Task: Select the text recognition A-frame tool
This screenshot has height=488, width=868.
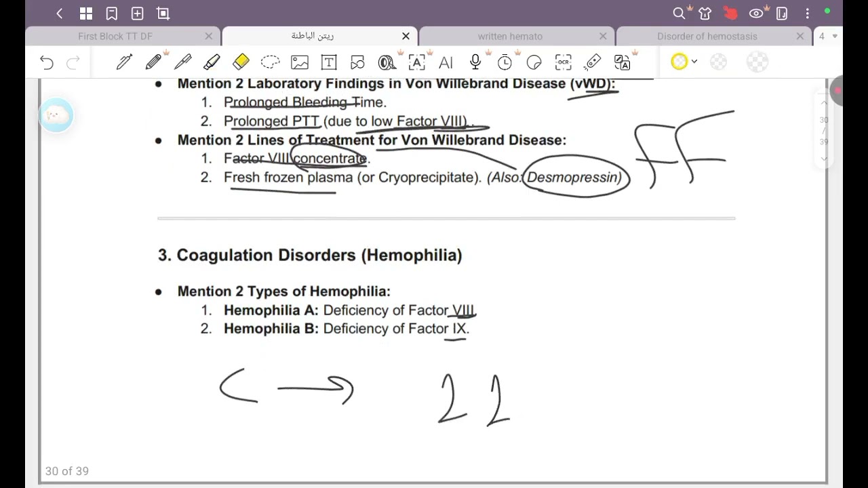Action: (416, 62)
